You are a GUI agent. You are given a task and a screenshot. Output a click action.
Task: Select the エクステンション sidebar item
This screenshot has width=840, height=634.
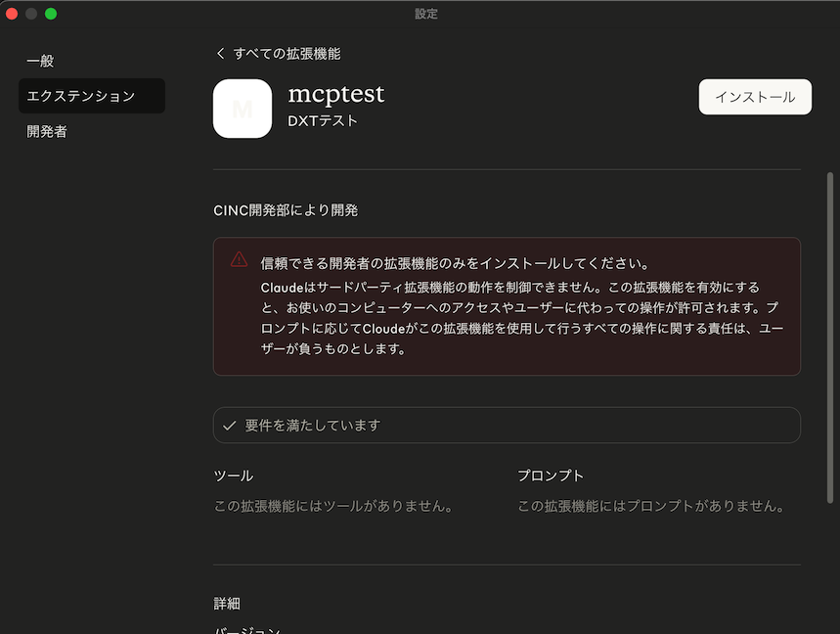pyautogui.click(x=92, y=96)
